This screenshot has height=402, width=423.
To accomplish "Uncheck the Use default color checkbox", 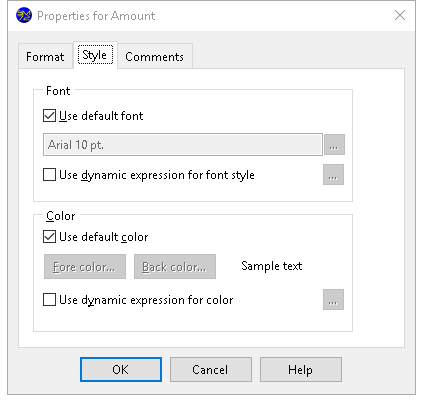I will (x=49, y=237).
